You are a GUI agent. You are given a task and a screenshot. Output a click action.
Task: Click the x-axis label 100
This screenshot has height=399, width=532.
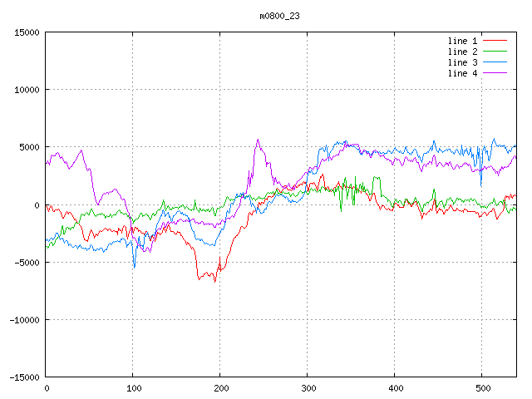(132, 388)
